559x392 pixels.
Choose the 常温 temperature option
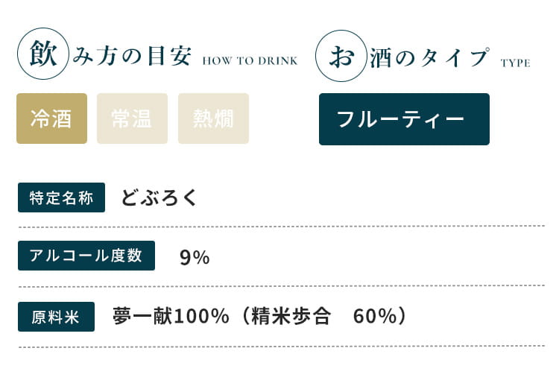point(132,118)
